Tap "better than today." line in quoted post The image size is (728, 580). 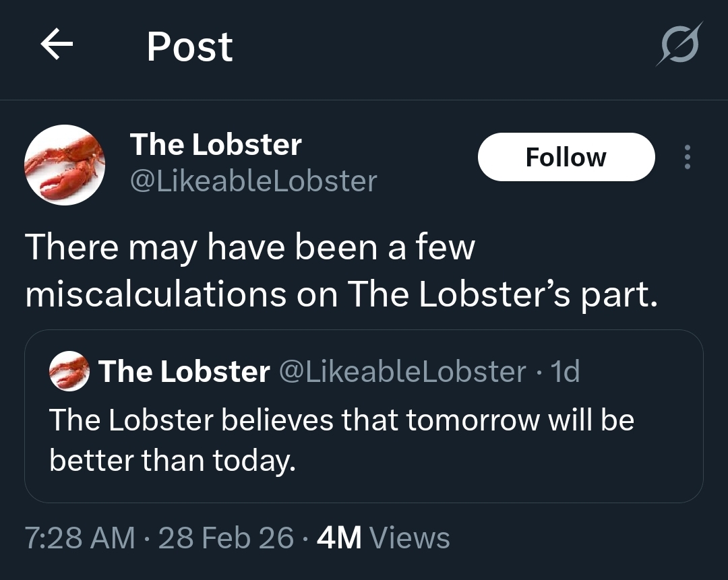pyautogui.click(x=173, y=460)
